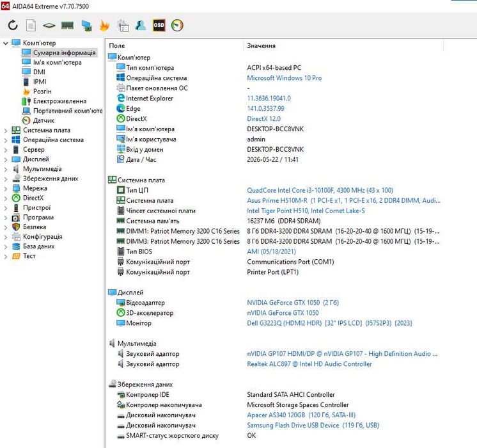The height and width of the screenshot is (448, 477).
Task: Select Ім'я комп'ютера tree item
Action: (57, 63)
